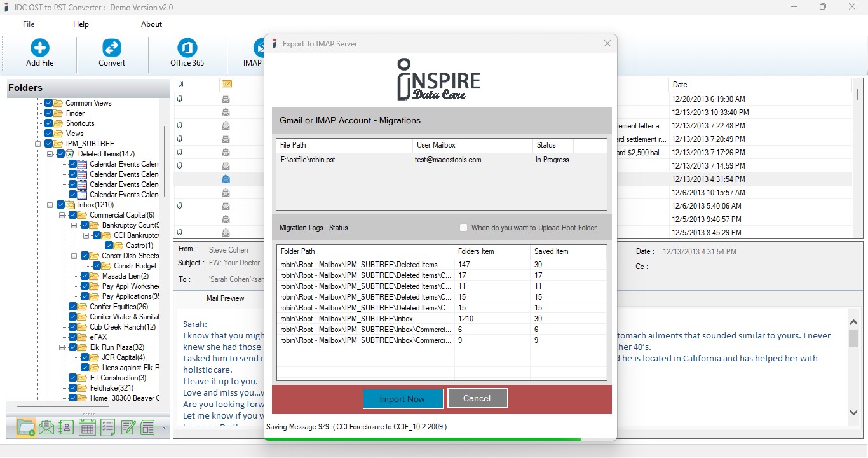Click the Folders panel horizontal scrollbar

tap(64, 406)
